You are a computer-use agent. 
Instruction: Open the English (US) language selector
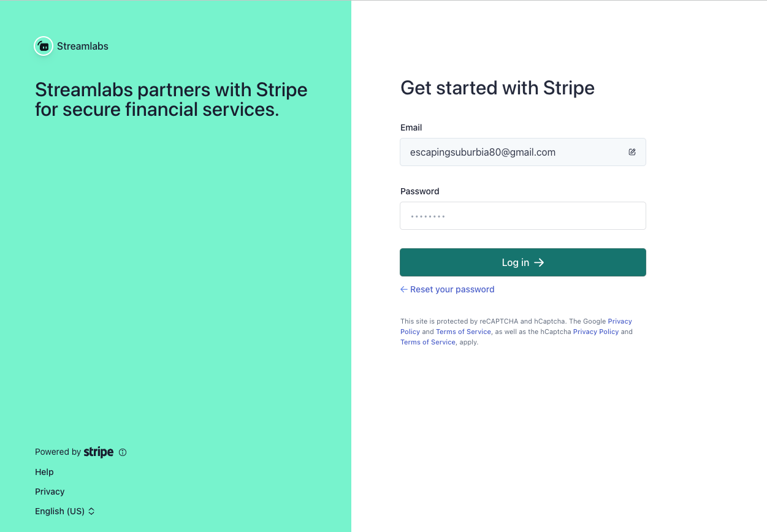[60, 511]
